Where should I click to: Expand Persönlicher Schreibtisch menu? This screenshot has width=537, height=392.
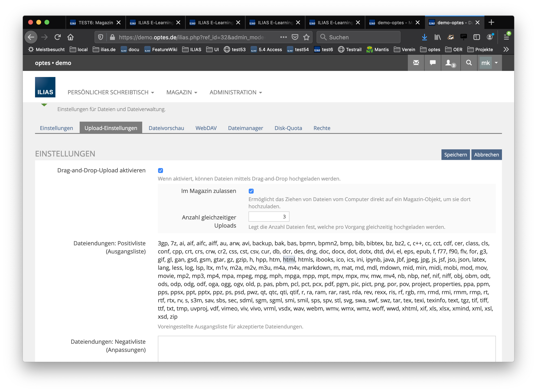(x=111, y=92)
